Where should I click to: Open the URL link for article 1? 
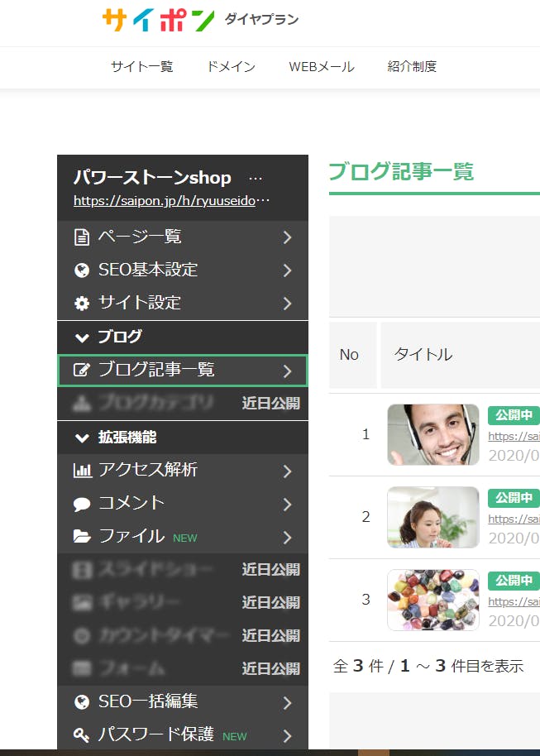[x=514, y=437]
